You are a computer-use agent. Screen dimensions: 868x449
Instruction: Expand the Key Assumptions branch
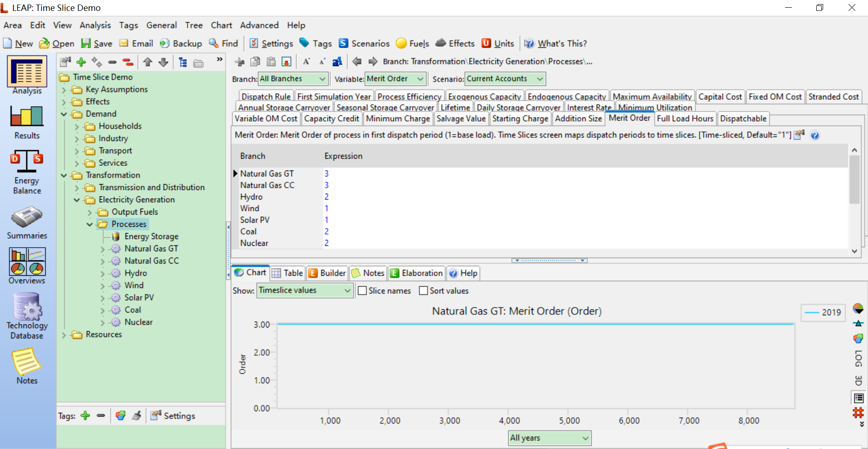pyautogui.click(x=64, y=90)
